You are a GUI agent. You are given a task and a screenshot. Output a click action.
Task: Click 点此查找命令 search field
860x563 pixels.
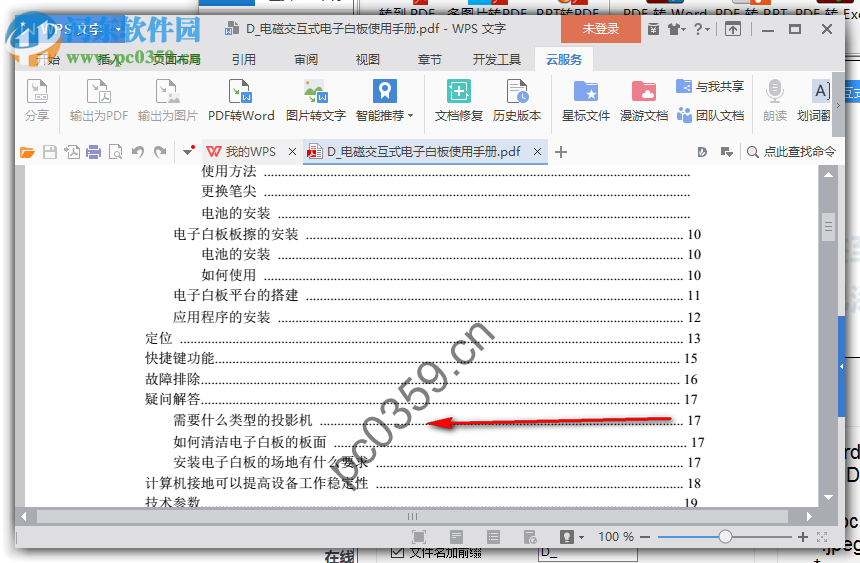click(791, 152)
